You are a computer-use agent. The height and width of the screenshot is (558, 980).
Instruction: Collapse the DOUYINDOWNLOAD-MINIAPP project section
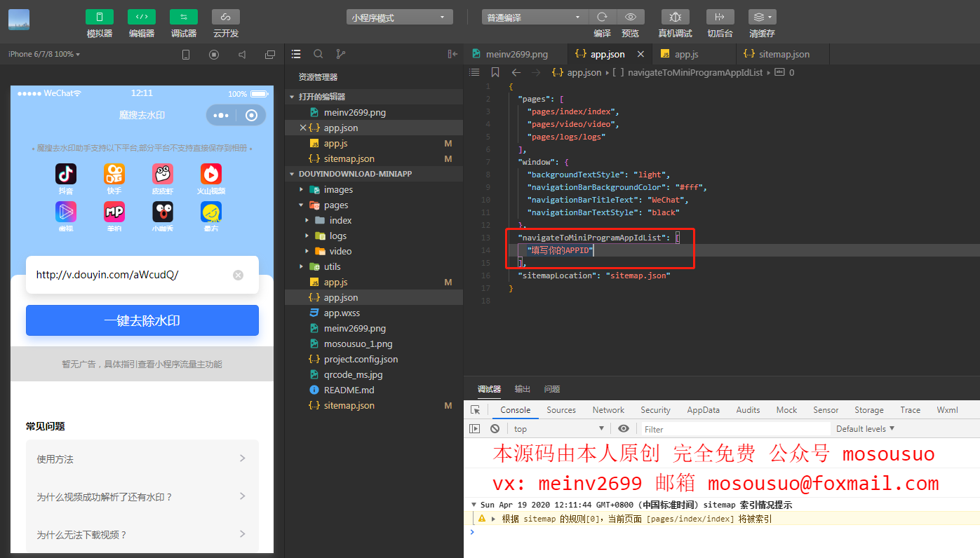(374, 174)
